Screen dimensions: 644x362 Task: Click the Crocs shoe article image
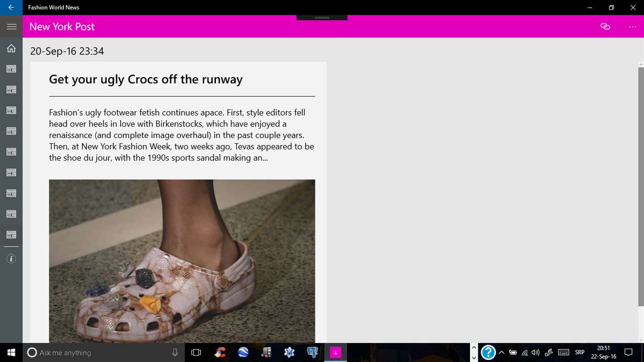(182, 261)
